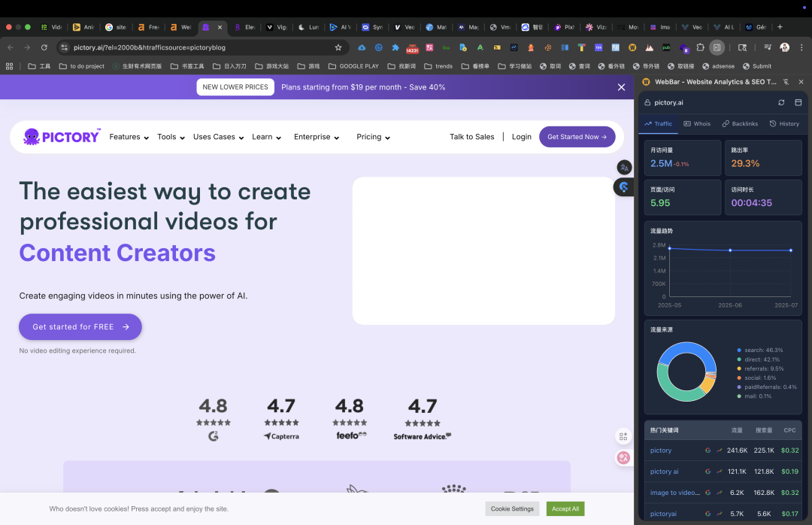
Task: Open the GOOGLE PLAY bookmarks folder
Action: pos(353,66)
